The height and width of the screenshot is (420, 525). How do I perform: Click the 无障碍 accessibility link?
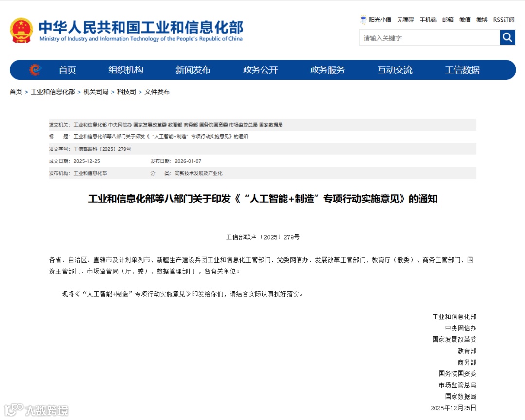[405, 20]
